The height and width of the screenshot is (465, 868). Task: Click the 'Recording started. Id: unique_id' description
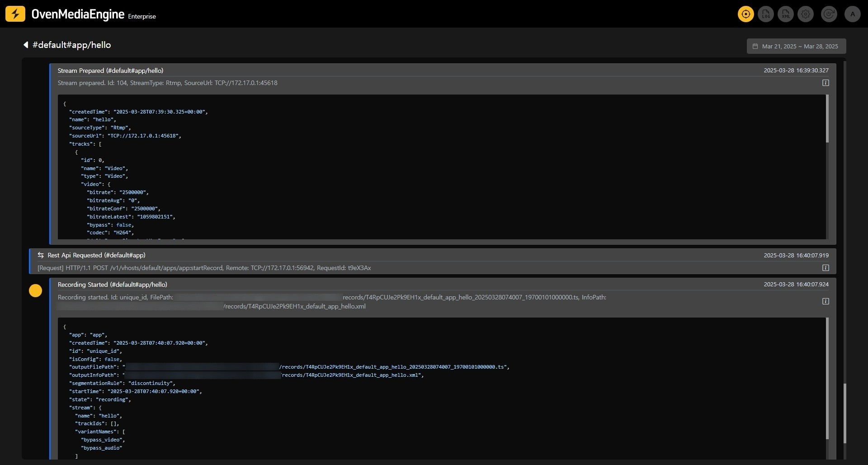tap(332, 302)
